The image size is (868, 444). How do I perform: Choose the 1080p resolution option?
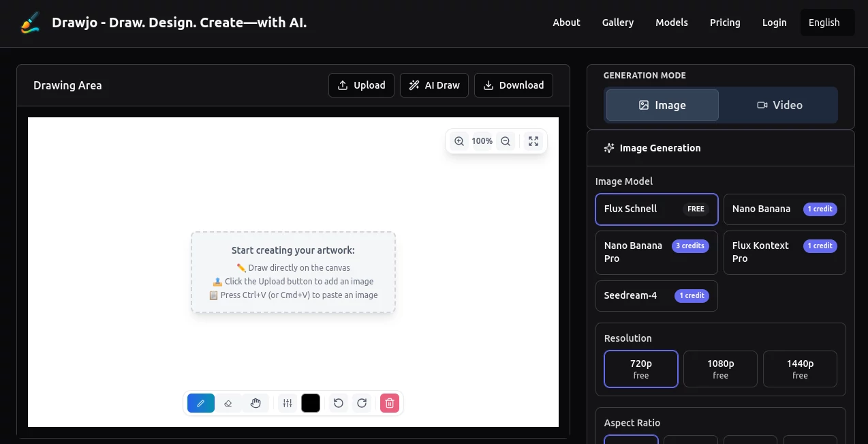[720, 368]
